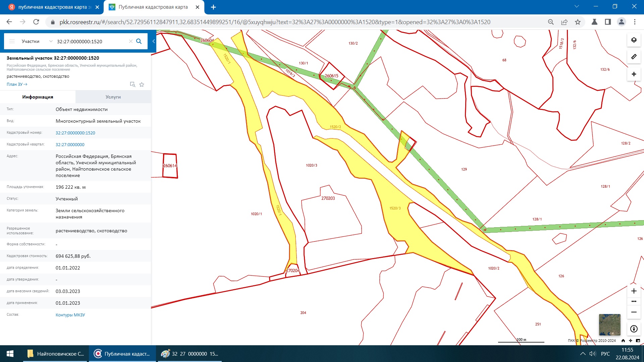Open the План ЗУ link
Viewport: 644px width, 362px height.
pyautogui.click(x=17, y=84)
